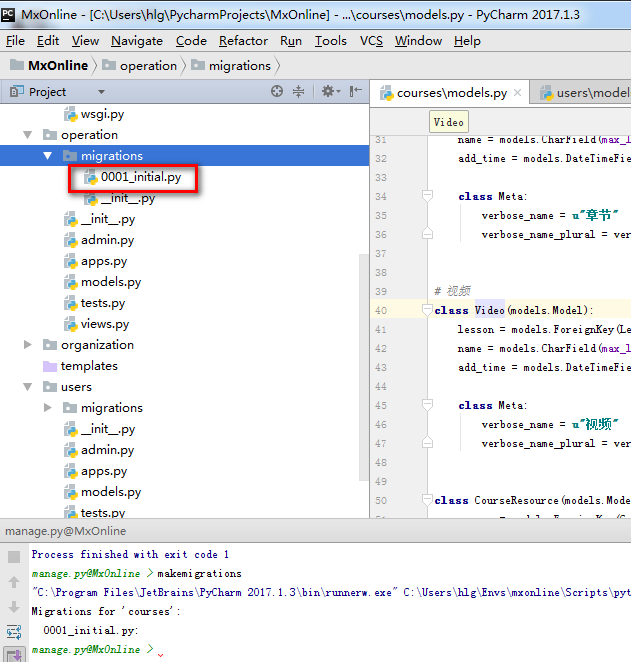
Task: Close the courses\models.py editor tab
Action: (517, 93)
